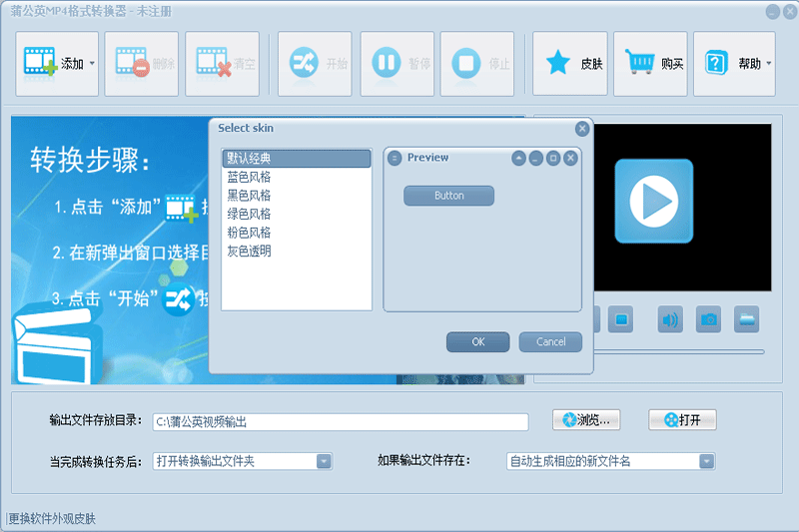799x532 pixels.
Task: Open the 打开转换输出文件夹 dropdown
Action: coord(324,462)
